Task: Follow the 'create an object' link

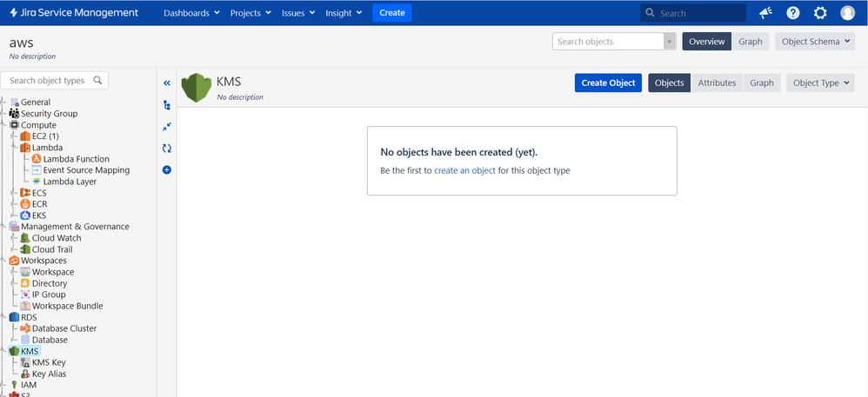Action: point(464,170)
